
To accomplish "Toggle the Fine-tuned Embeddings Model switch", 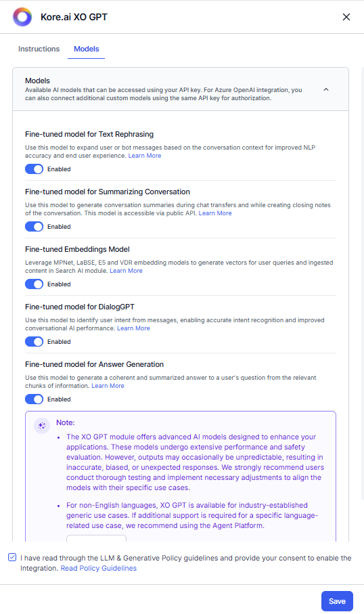I will [x=34, y=284].
